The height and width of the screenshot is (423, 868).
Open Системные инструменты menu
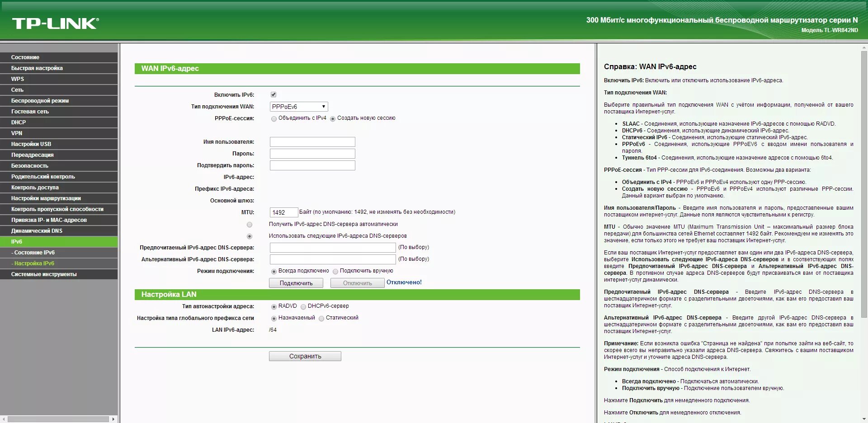[59, 274]
